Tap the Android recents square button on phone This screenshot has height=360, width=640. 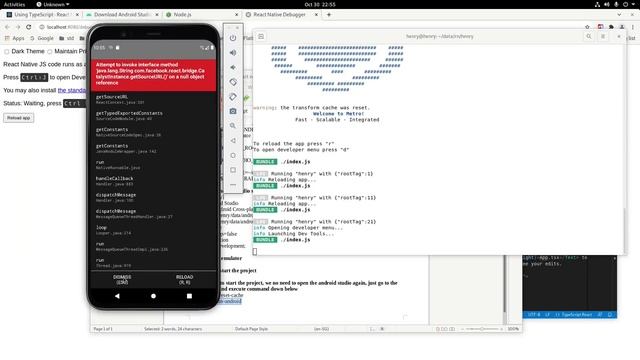(x=189, y=296)
